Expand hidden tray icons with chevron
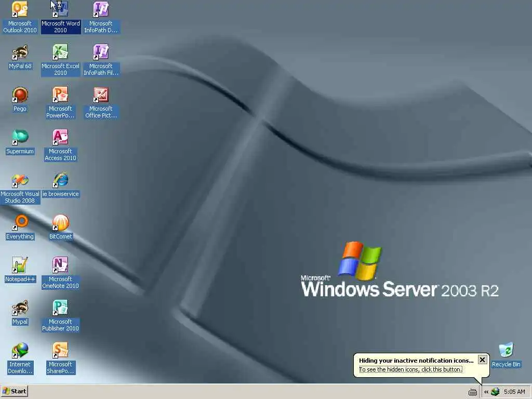 [x=486, y=392]
